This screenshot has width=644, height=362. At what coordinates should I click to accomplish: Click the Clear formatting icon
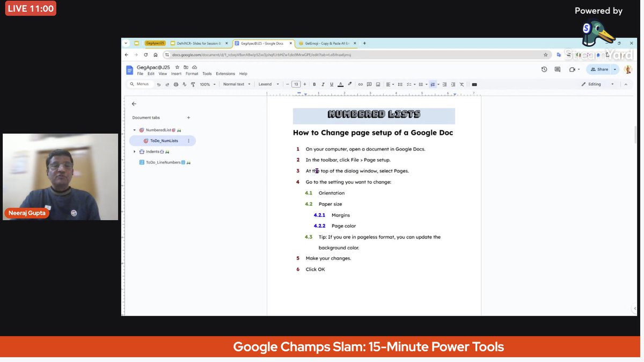click(462, 84)
